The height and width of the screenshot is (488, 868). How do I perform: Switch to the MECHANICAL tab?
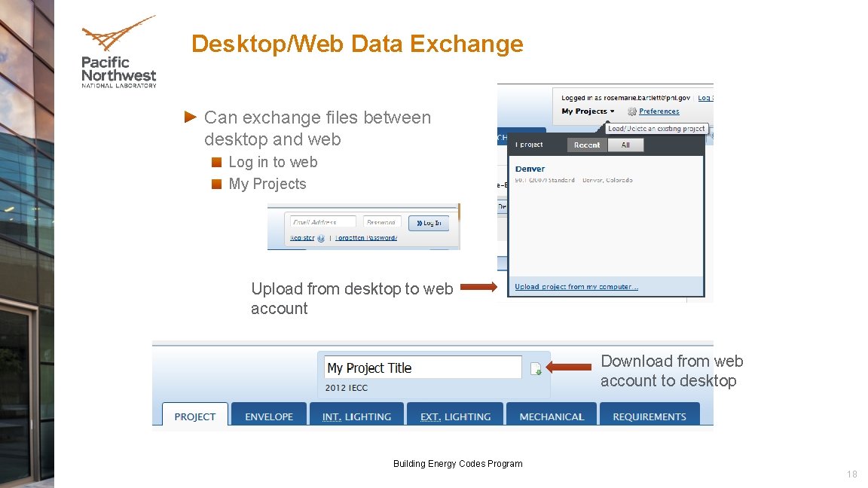(x=552, y=416)
